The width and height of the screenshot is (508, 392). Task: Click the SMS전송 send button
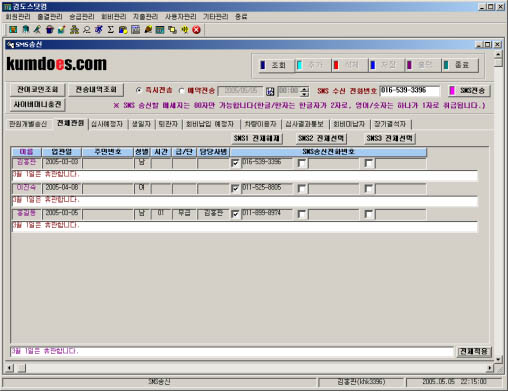pyautogui.click(x=468, y=90)
